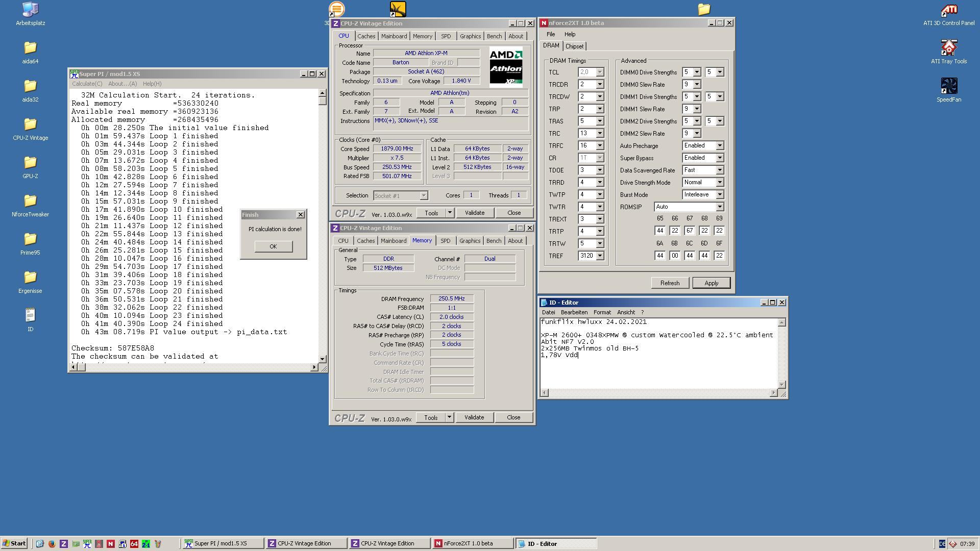Switch to Super PI taskbar button
Image resolution: width=980 pixels, height=551 pixels.
coord(223,543)
